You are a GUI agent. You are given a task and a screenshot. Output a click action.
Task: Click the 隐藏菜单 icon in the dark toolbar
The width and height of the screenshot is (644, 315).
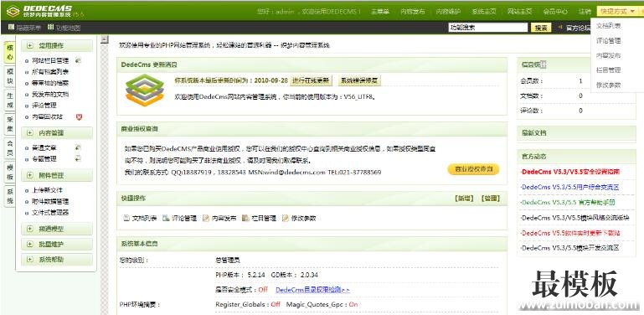(12, 28)
